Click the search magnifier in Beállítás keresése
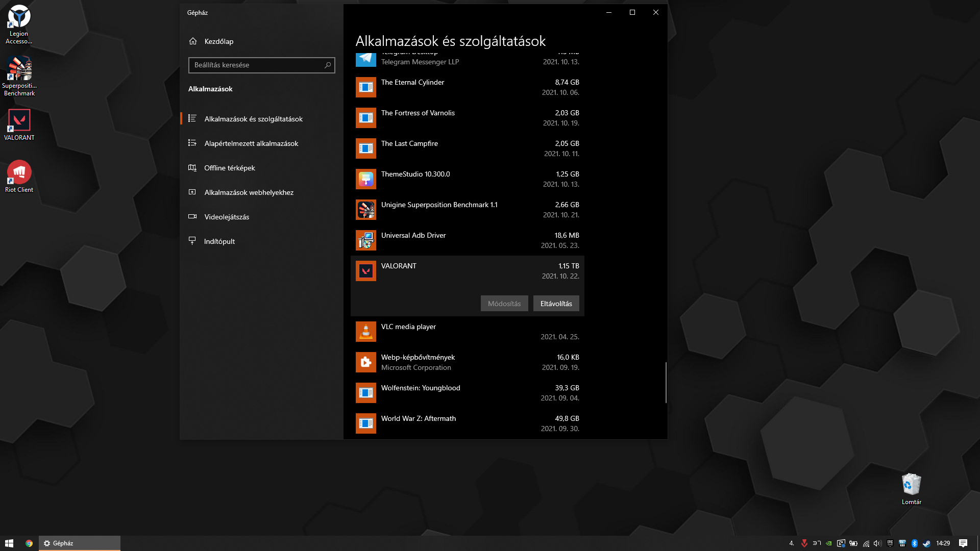 tap(328, 65)
